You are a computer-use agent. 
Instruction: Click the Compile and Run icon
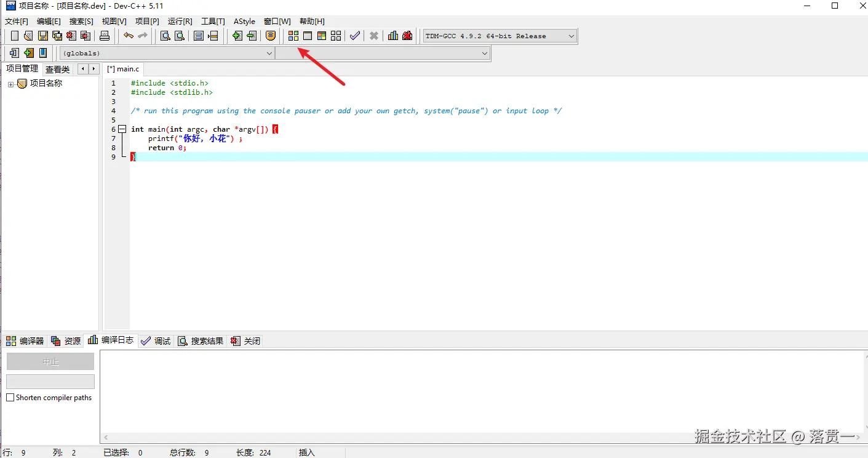322,36
